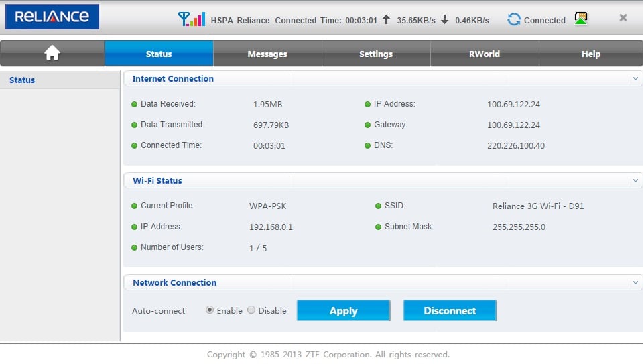Click the Wi-Fi IP Address 192.168.0.1
The width and height of the screenshot is (644, 364).
pos(271,227)
